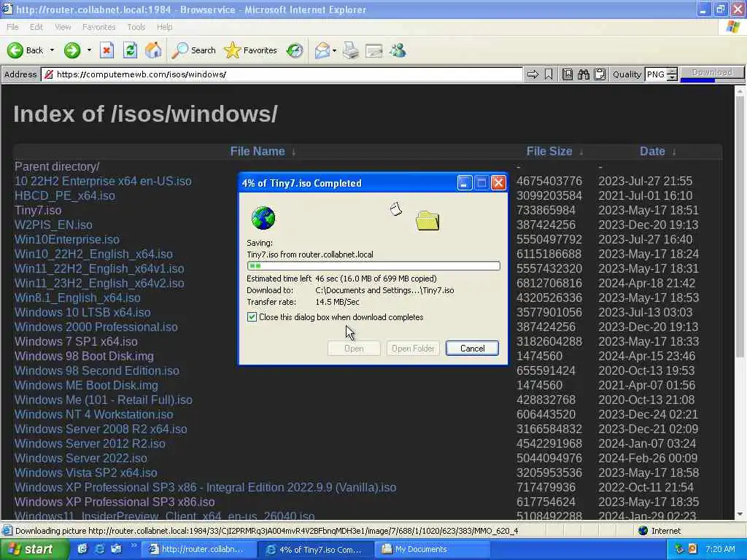Go to the Home page icon
Screen dimensions: 747x560
click(153, 50)
